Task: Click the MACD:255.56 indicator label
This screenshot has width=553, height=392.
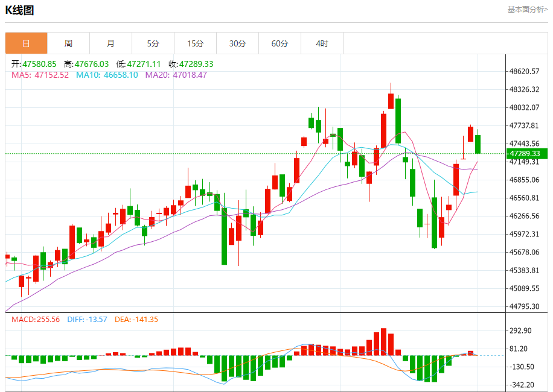Action: point(36,320)
